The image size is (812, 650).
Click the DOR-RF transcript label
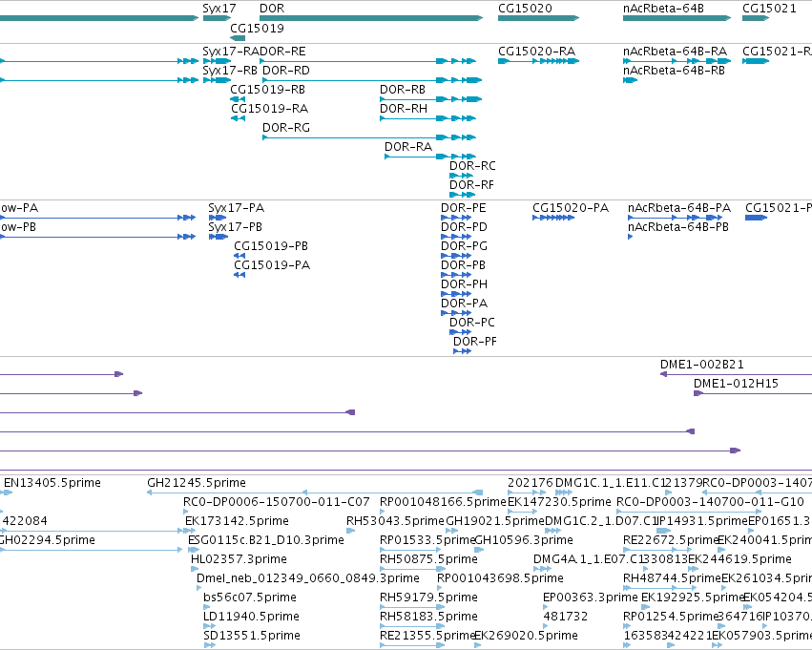coord(471,185)
